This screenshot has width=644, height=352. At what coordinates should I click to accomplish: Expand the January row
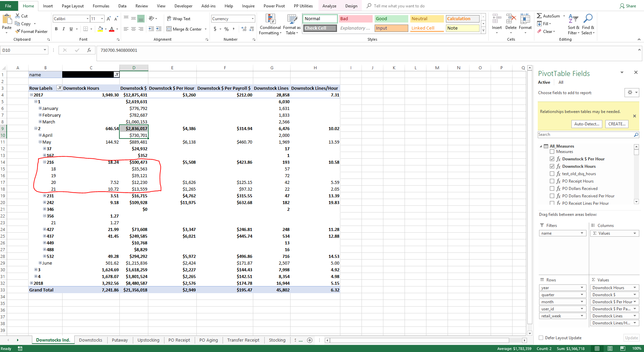[x=40, y=108]
